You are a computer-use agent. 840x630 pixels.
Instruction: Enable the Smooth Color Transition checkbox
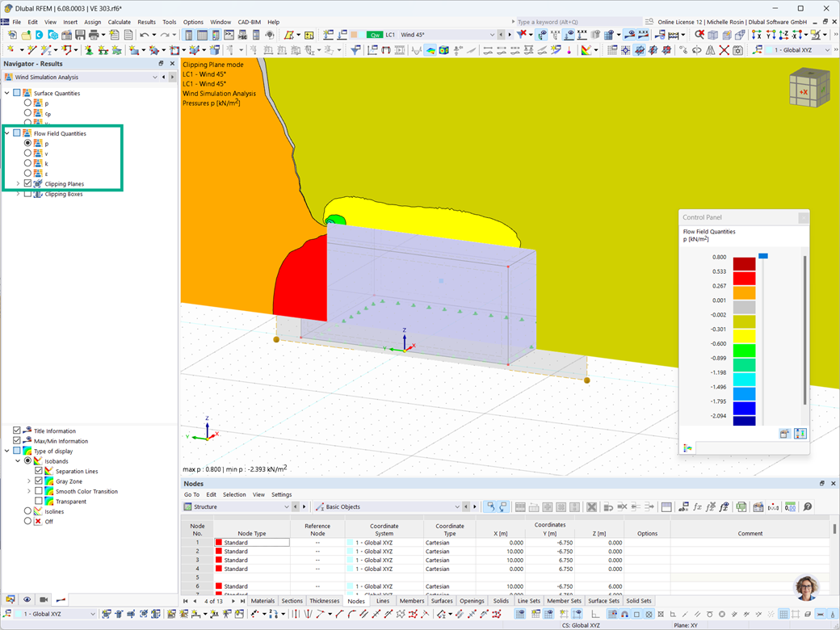point(39,491)
